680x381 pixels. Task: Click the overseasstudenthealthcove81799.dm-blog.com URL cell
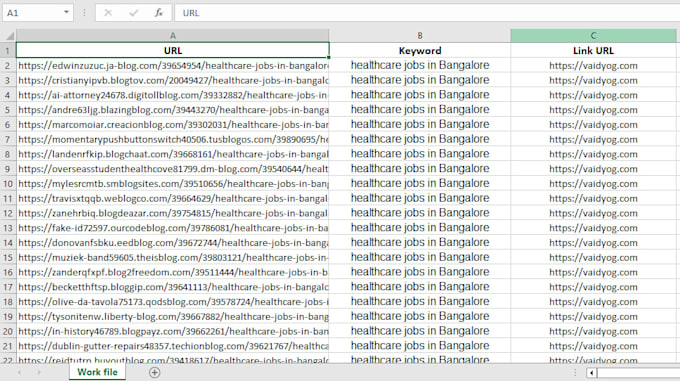tap(173, 169)
